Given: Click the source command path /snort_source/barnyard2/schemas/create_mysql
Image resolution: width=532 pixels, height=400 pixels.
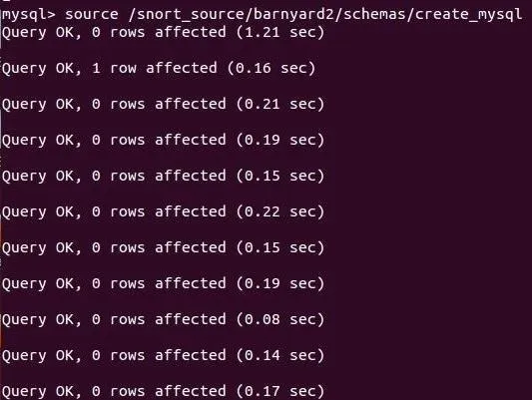Looking at the screenshot, I should click(325, 15).
